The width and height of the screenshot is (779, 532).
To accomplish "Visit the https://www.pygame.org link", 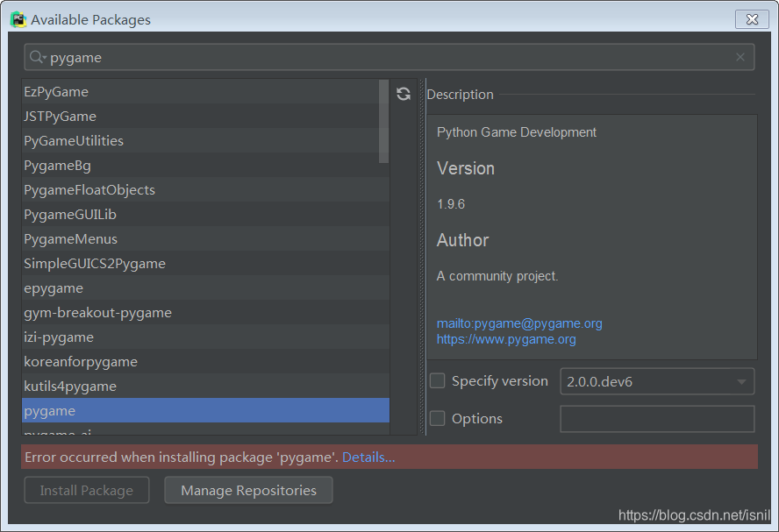I will (506, 339).
